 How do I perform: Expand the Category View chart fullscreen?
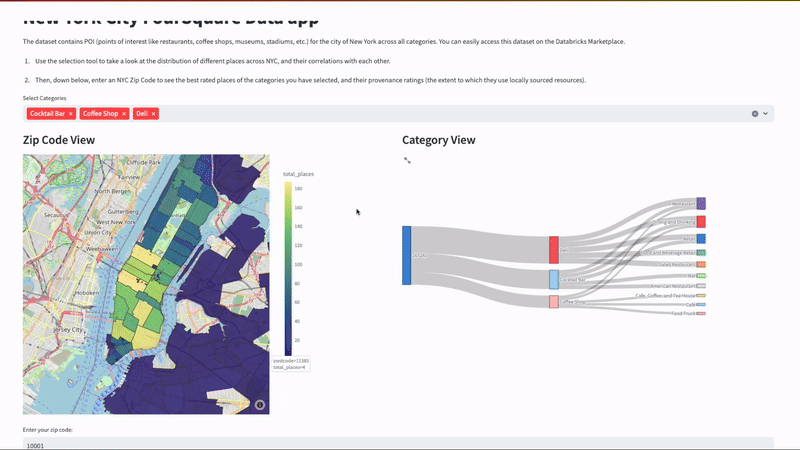407,160
